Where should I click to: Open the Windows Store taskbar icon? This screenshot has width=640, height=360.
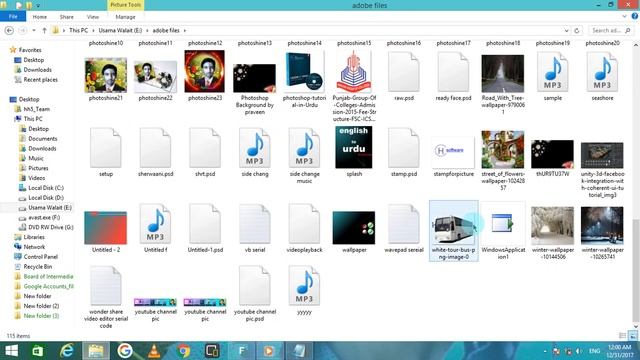click(38, 351)
